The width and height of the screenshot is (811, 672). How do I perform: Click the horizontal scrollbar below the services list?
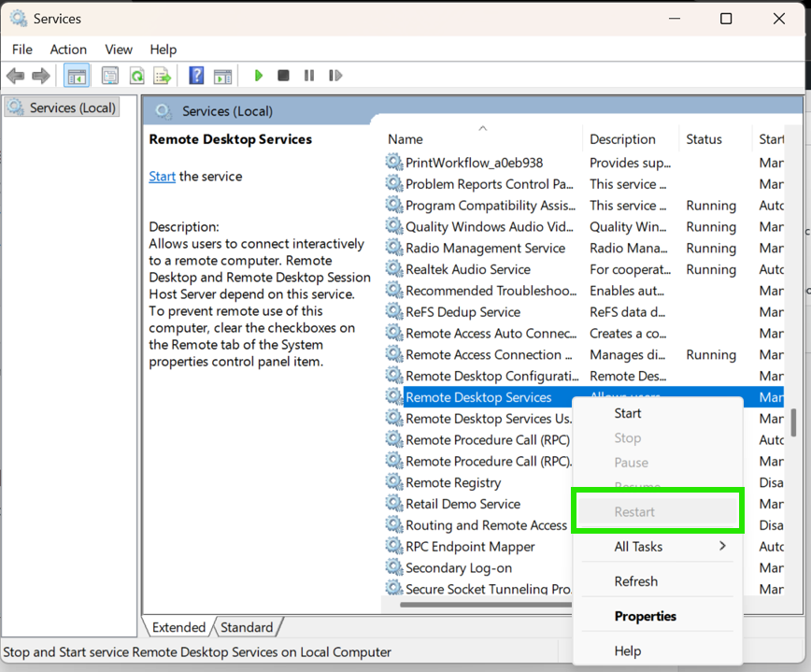[x=485, y=604]
